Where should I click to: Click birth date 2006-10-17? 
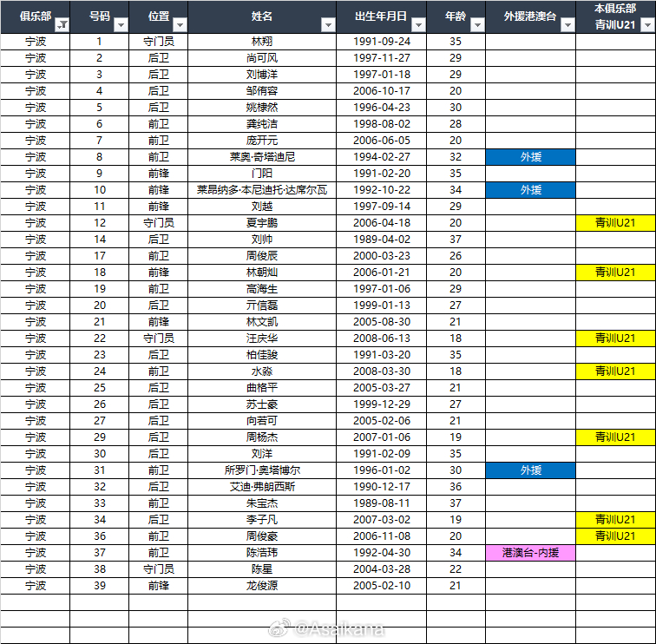pos(382,91)
